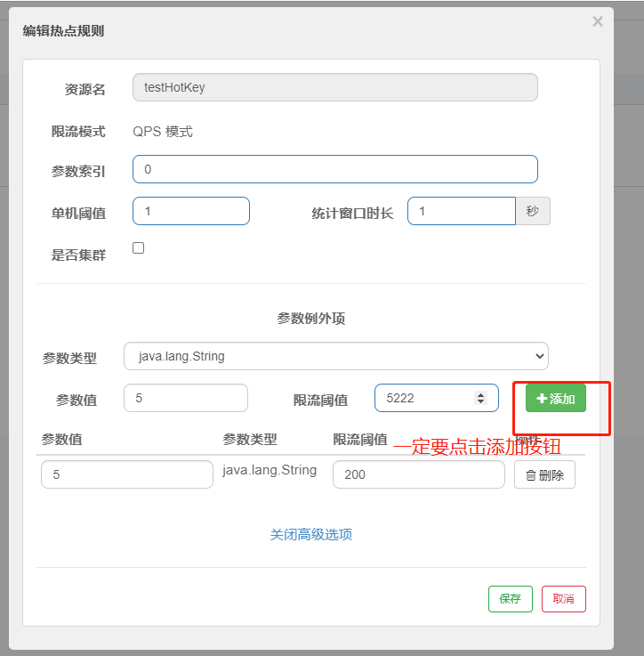
Task: Focus the 限流阈值 field showing 5222
Action: coord(436,398)
